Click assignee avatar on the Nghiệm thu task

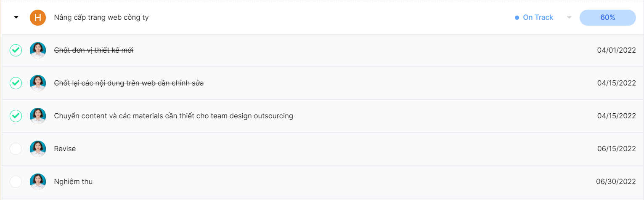tap(38, 181)
